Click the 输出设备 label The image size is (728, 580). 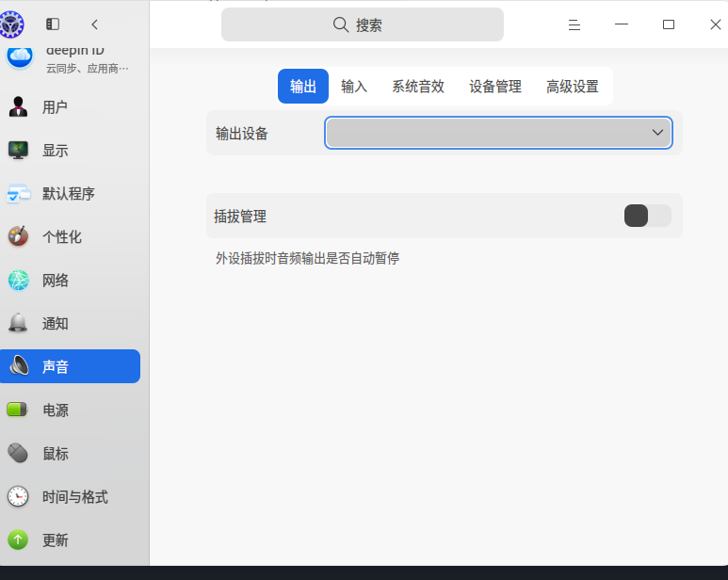(242, 134)
